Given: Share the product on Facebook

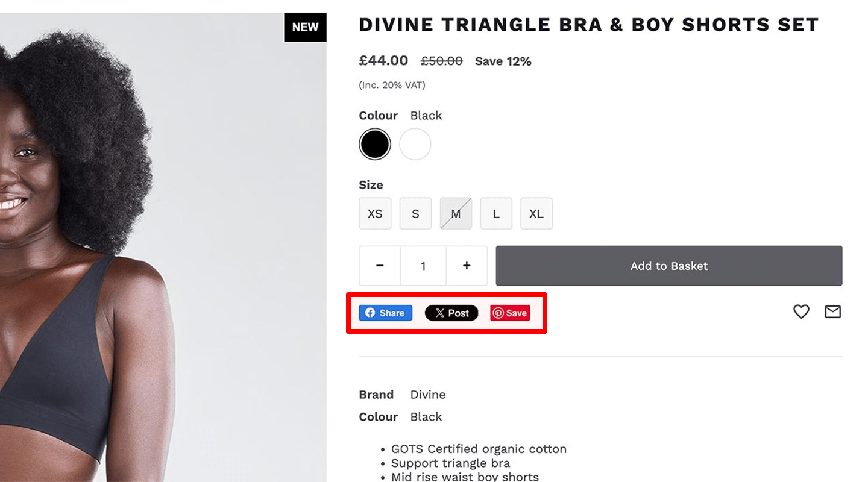Looking at the screenshot, I should click(385, 313).
